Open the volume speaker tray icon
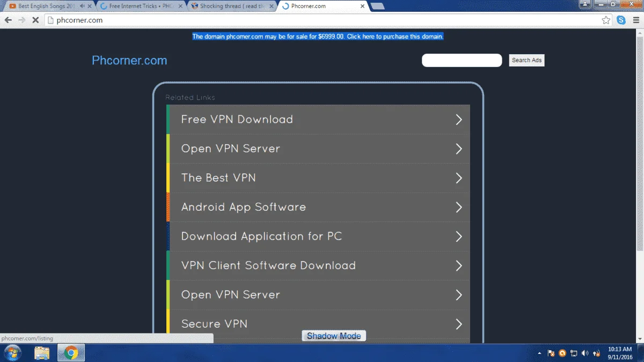The image size is (644, 362). tap(585, 353)
